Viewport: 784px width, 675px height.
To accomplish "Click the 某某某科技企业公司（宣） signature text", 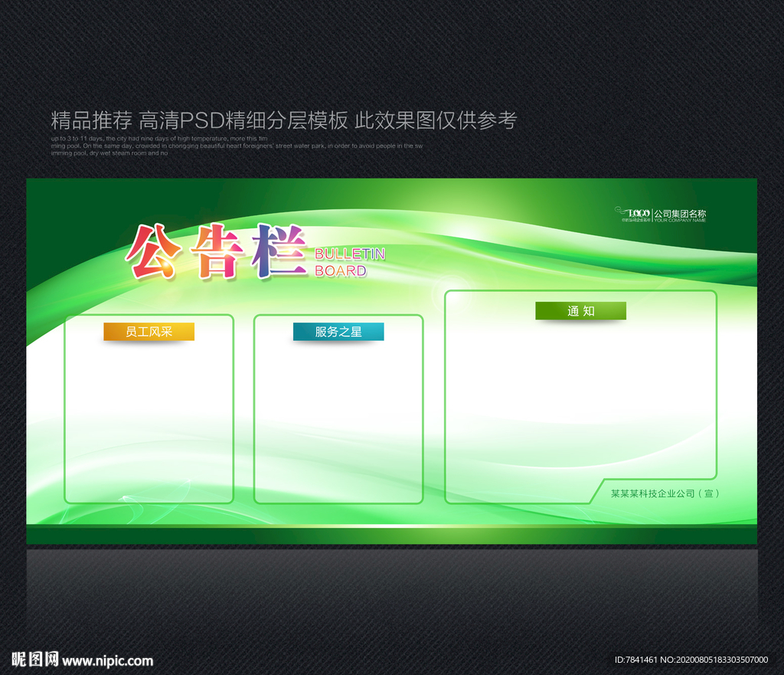I will [665, 494].
